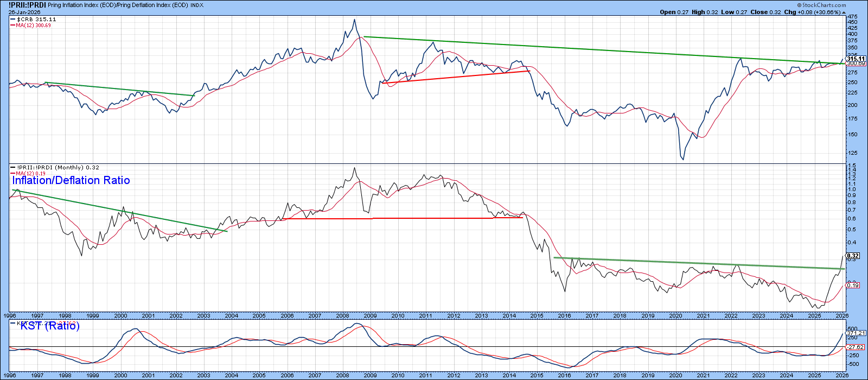
Task: Click 1999 on the KST panel time axis
Action: (93, 376)
